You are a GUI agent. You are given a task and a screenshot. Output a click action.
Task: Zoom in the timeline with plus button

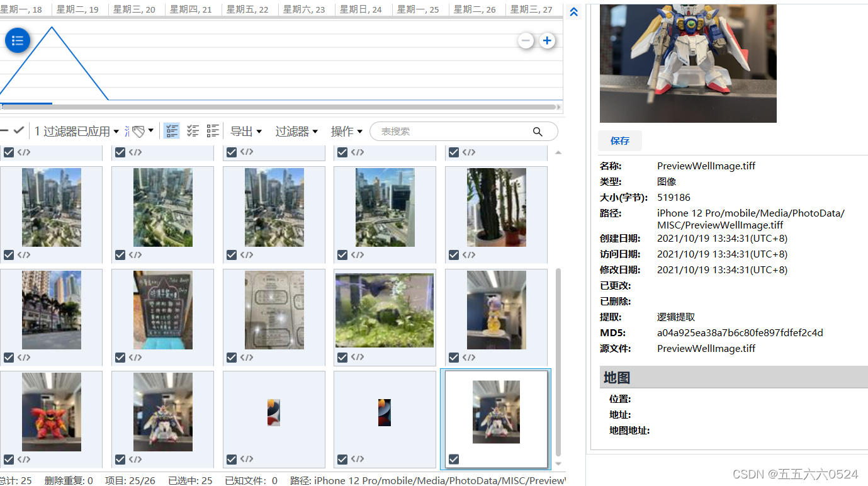pos(547,41)
